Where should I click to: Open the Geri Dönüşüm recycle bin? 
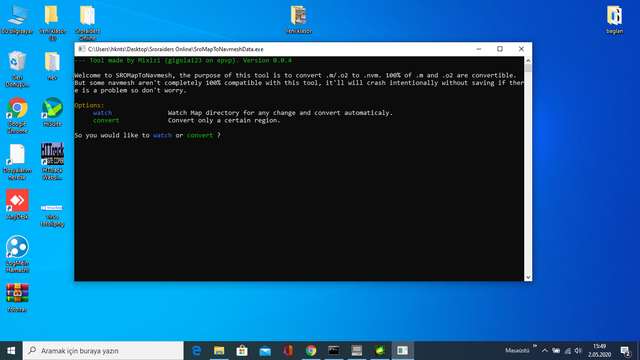click(x=17, y=69)
